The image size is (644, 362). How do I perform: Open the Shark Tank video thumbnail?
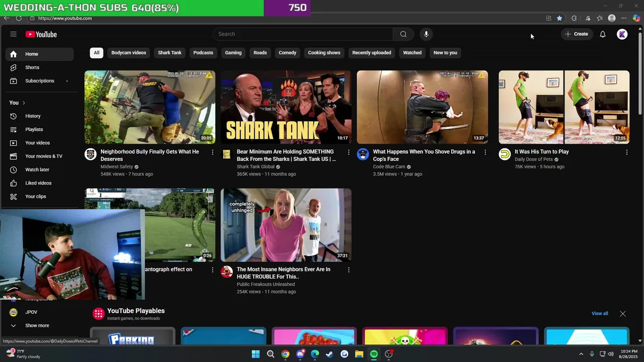coord(286,107)
